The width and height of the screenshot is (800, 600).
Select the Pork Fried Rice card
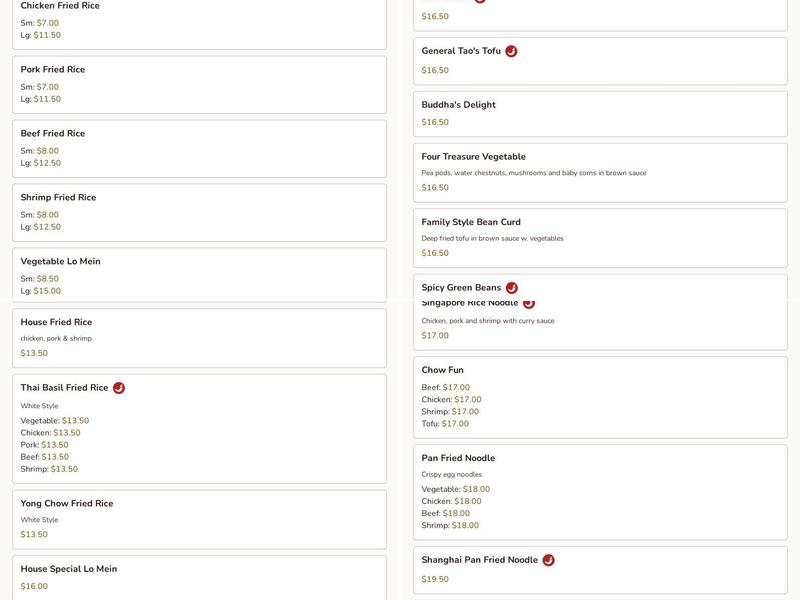[x=199, y=84]
